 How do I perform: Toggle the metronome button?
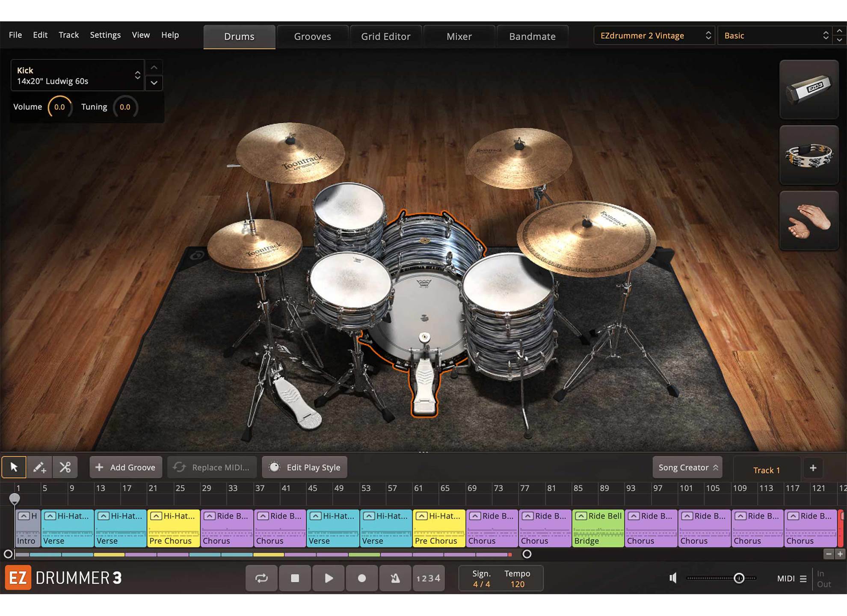click(x=395, y=578)
